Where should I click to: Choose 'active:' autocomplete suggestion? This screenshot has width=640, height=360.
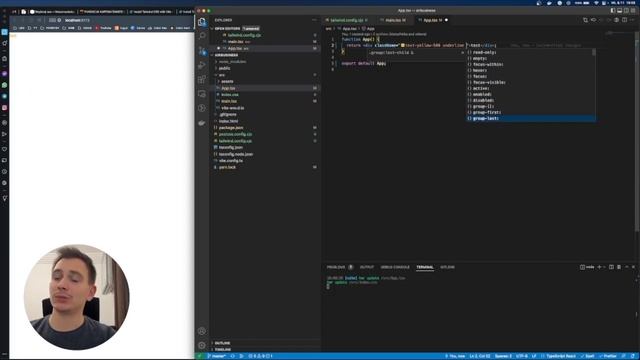pos(531,88)
